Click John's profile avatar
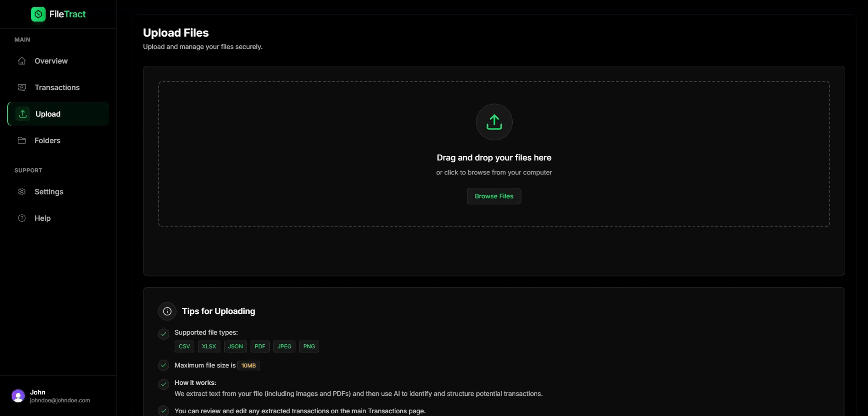Screen dimensions: 868x416 click(18, 396)
